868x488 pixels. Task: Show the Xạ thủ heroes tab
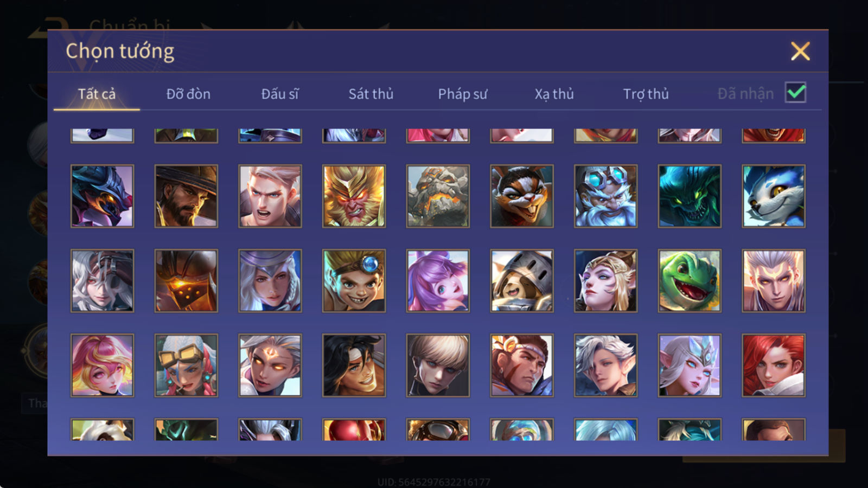(x=554, y=94)
